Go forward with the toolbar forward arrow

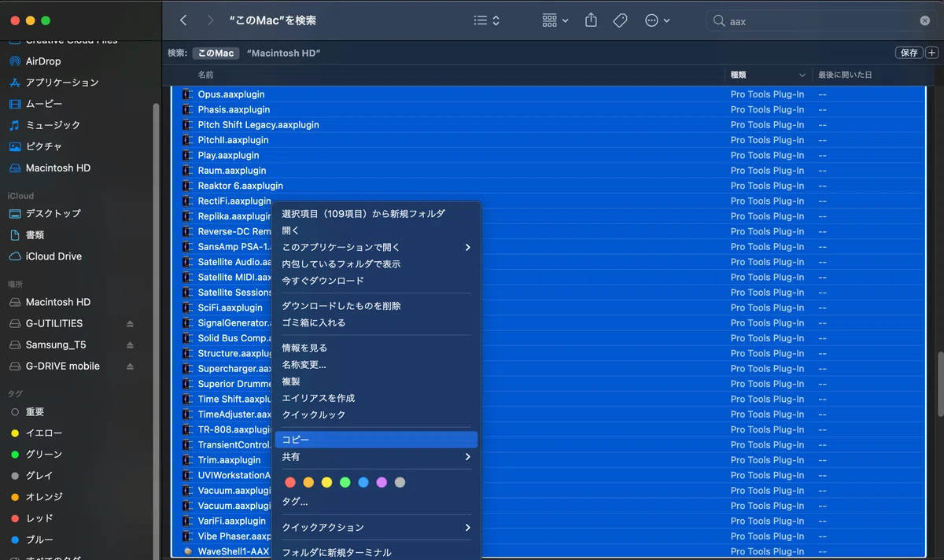click(x=209, y=20)
